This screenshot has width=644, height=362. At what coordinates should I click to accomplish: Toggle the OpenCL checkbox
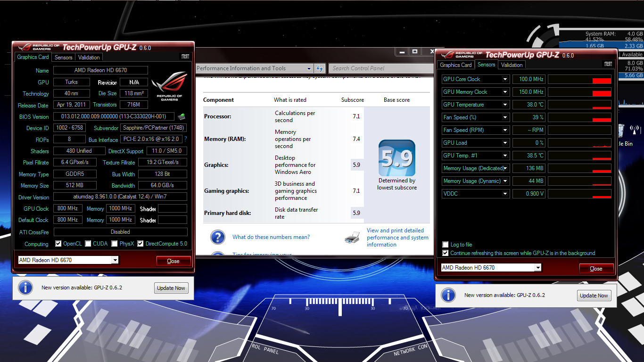coord(58,244)
